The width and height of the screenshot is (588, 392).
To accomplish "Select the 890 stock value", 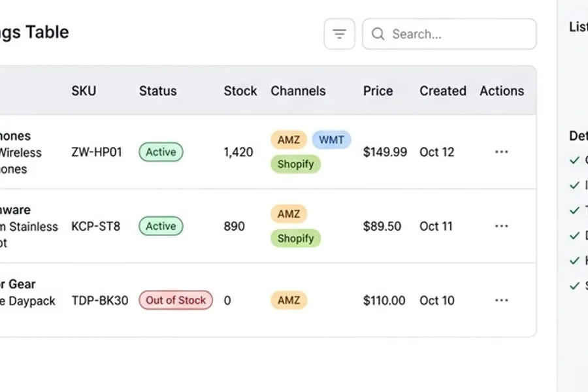I will tap(234, 226).
